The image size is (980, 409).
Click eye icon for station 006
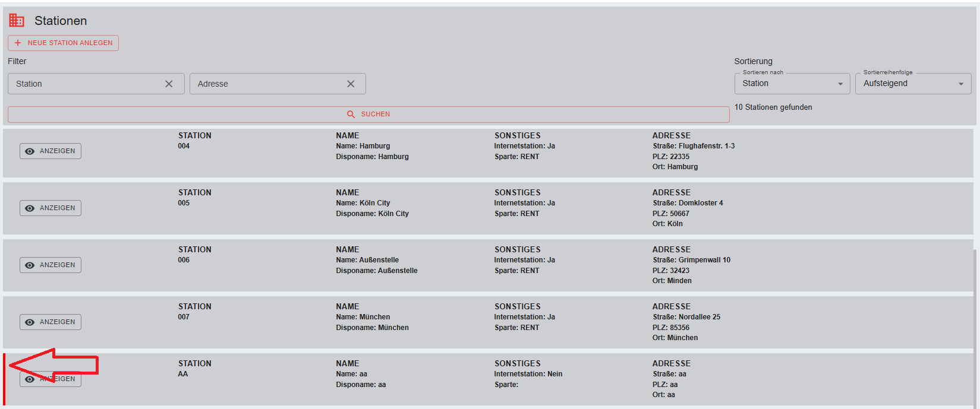(30, 265)
